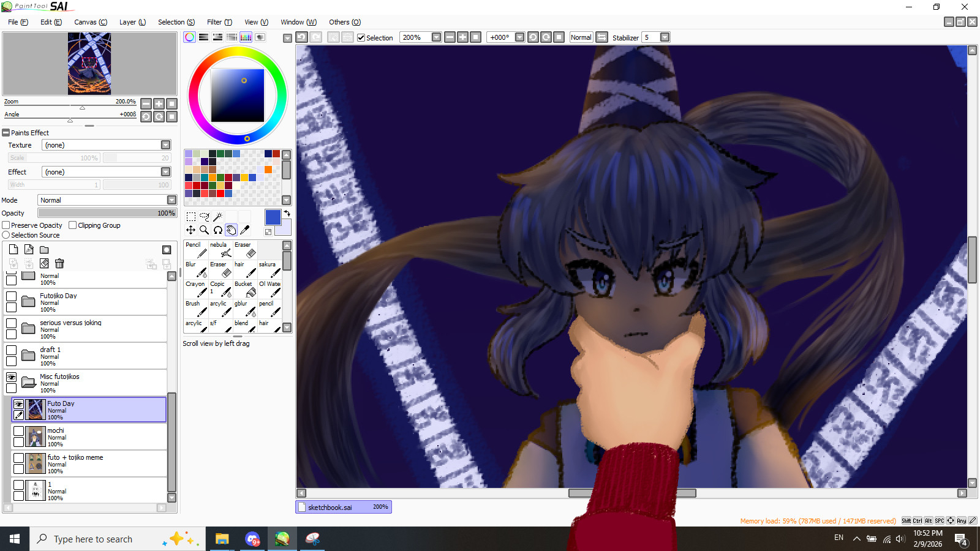Open the Stabilizer value dropdown

coord(665,37)
